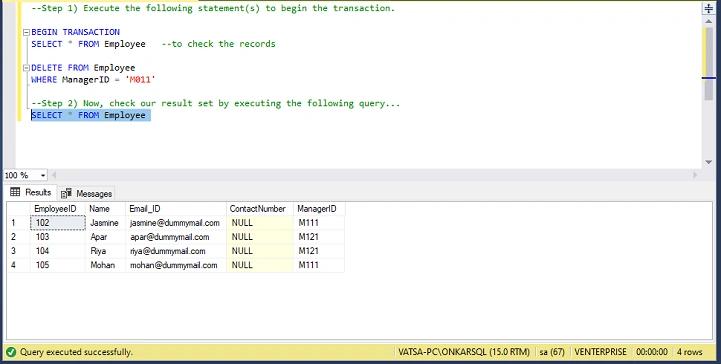Click the Results tab grid icon
721x364 pixels.
click(15, 192)
